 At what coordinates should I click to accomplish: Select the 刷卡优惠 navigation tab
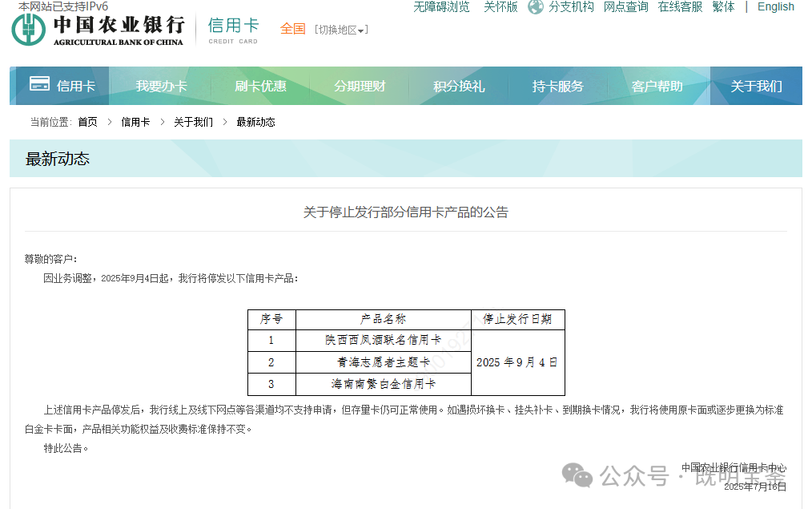261,85
